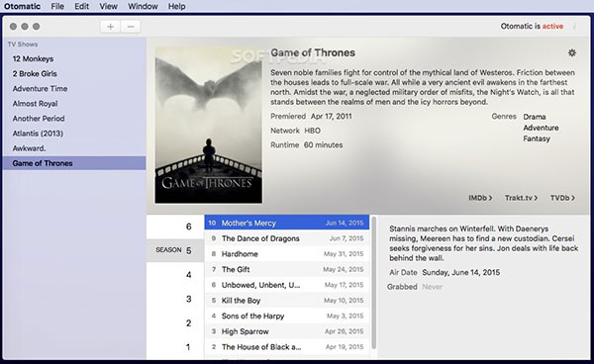Switch to season 3
This screenshot has height=364, width=594.
point(175,299)
